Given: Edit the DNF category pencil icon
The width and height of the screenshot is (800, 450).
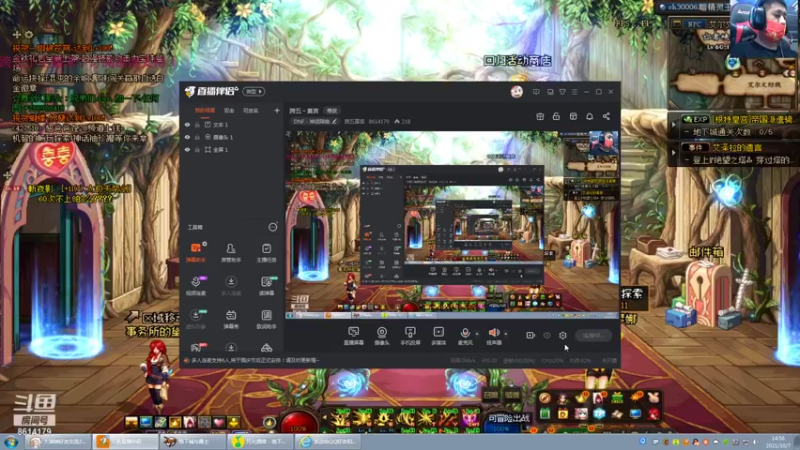Looking at the screenshot, I should (334, 121).
